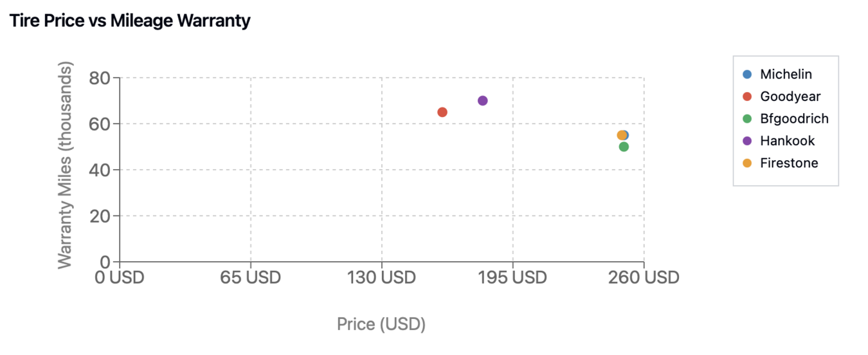Click the chart title Tire Price vs Mileage Warranty
Viewport: 868px width, 355px height.
[x=130, y=21]
